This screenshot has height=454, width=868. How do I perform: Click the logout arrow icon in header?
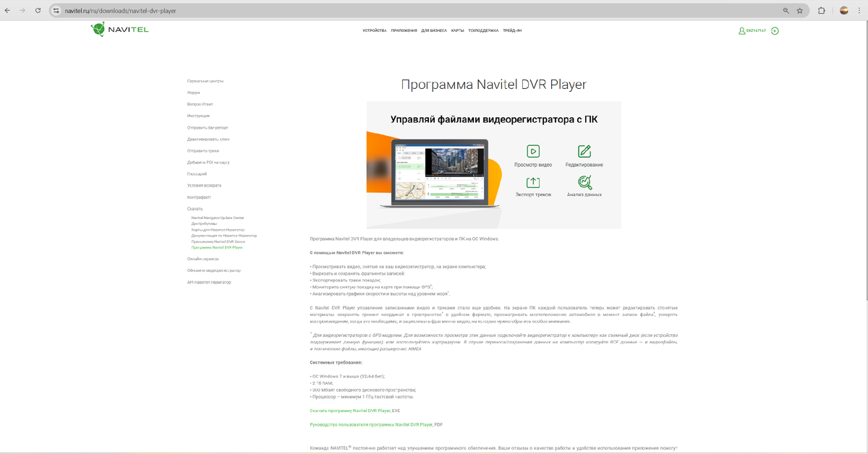775,31
